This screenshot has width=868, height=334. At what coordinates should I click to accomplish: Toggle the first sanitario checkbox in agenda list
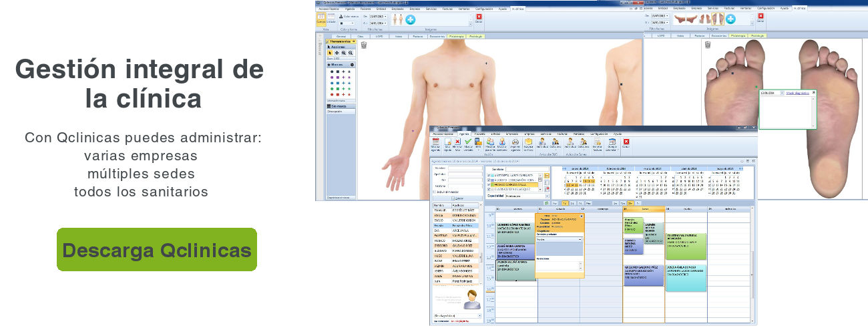point(489,176)
